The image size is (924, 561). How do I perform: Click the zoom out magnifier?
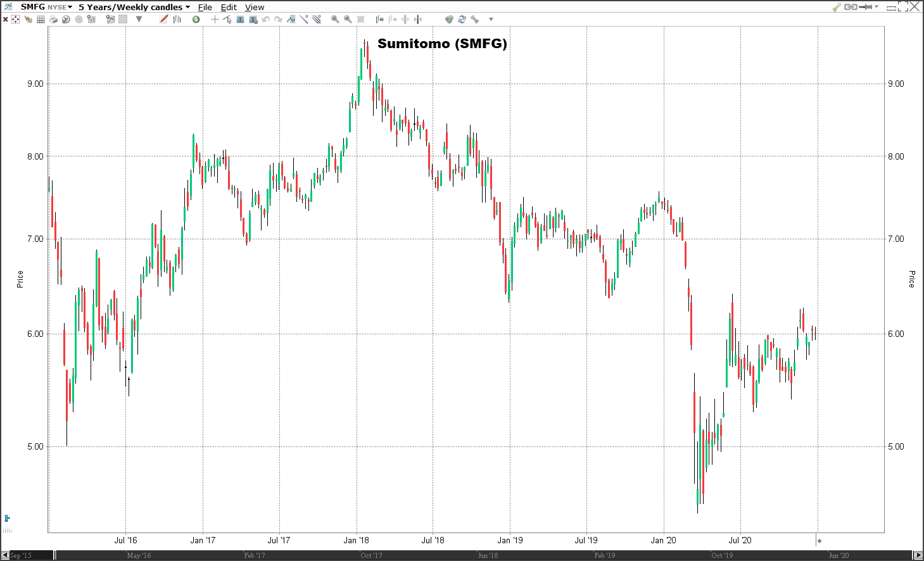point(348,19)
